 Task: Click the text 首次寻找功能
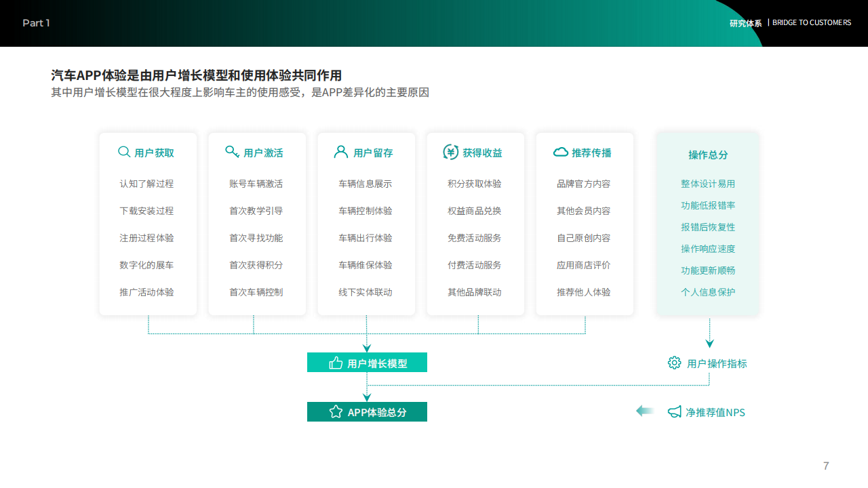click(256, 238)
